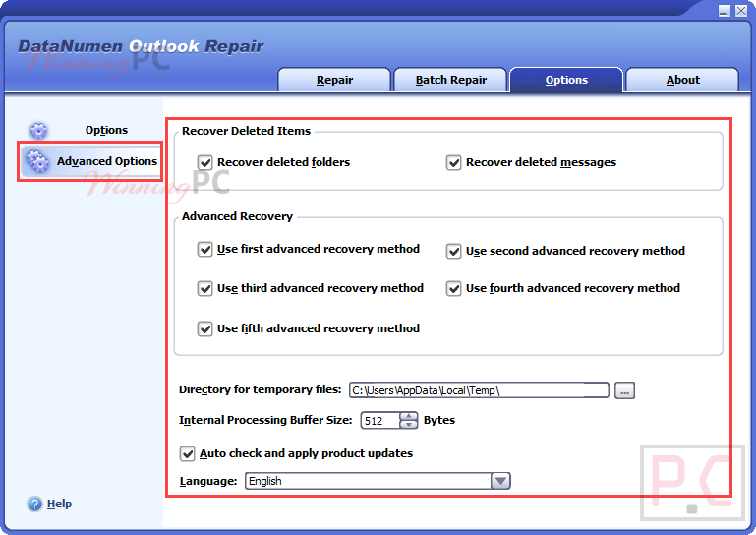Viewport: 756px width, 535px height.
Task: Click the Advanced Options gears icon
Action: click(37, 161)
